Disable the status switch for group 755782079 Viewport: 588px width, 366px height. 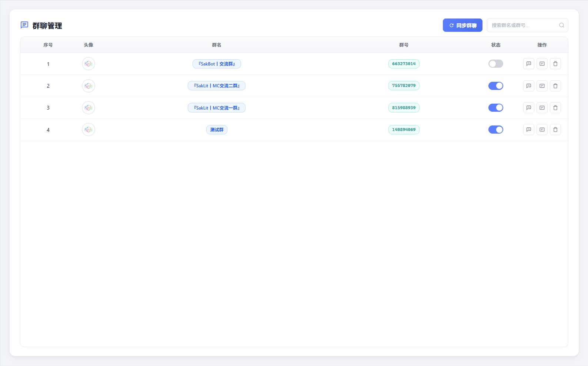pyautogui.click(x=496, y=86)
